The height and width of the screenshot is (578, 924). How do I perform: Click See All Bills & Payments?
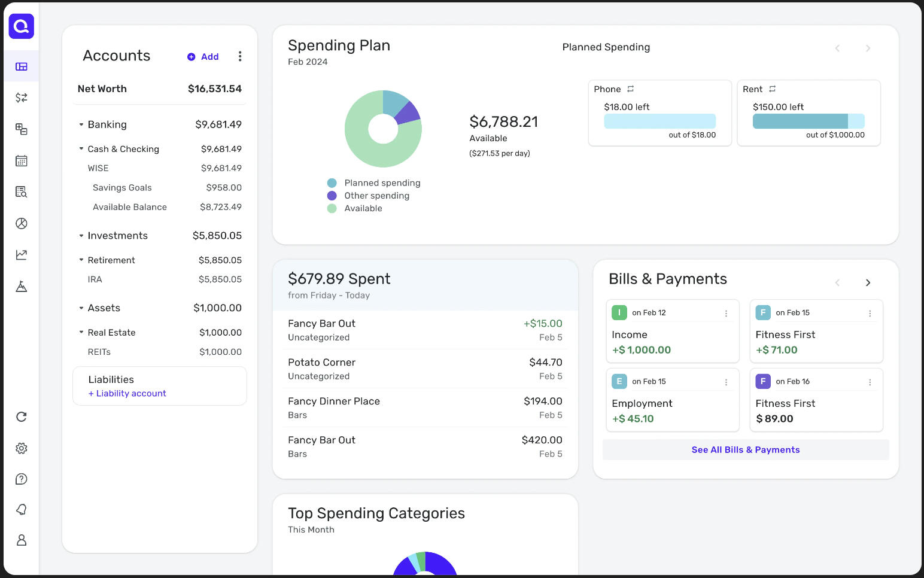click(745, 449)
